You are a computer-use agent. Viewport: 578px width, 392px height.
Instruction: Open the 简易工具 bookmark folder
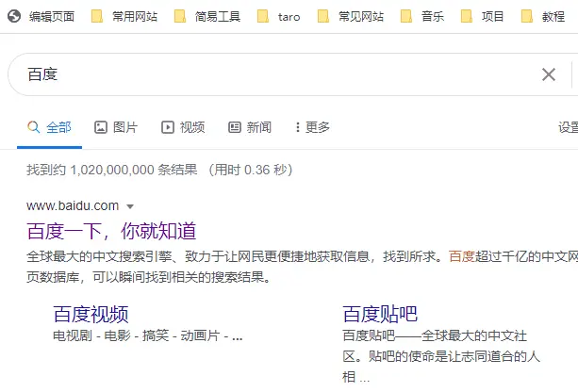pyautogui.click(x=207, y=16)
